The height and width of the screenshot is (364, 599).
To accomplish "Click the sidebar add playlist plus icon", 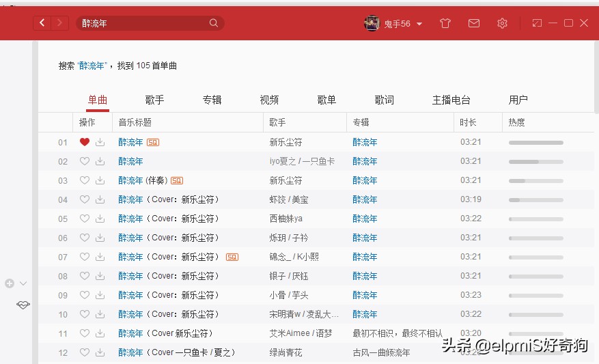I will 10,283.
